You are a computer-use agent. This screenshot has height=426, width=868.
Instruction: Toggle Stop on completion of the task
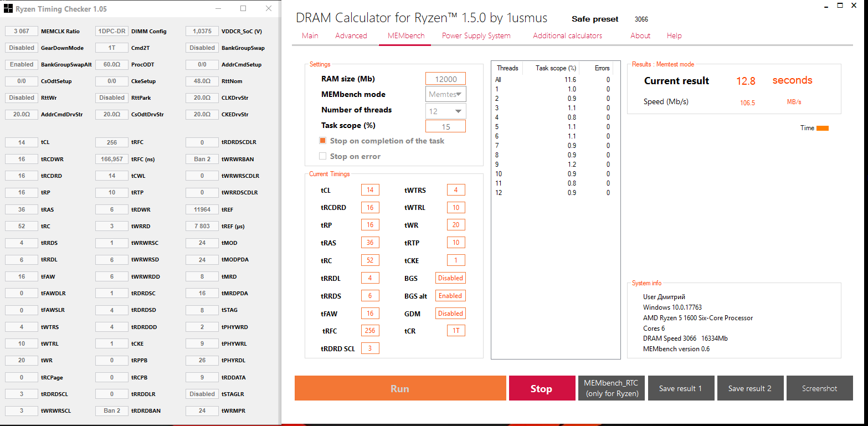(x=323, y=141)
